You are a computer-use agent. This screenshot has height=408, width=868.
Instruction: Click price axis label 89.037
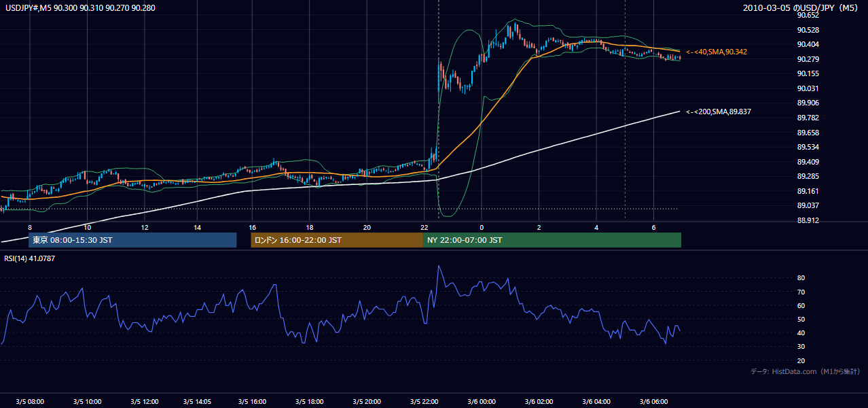(x=808, y=206)
